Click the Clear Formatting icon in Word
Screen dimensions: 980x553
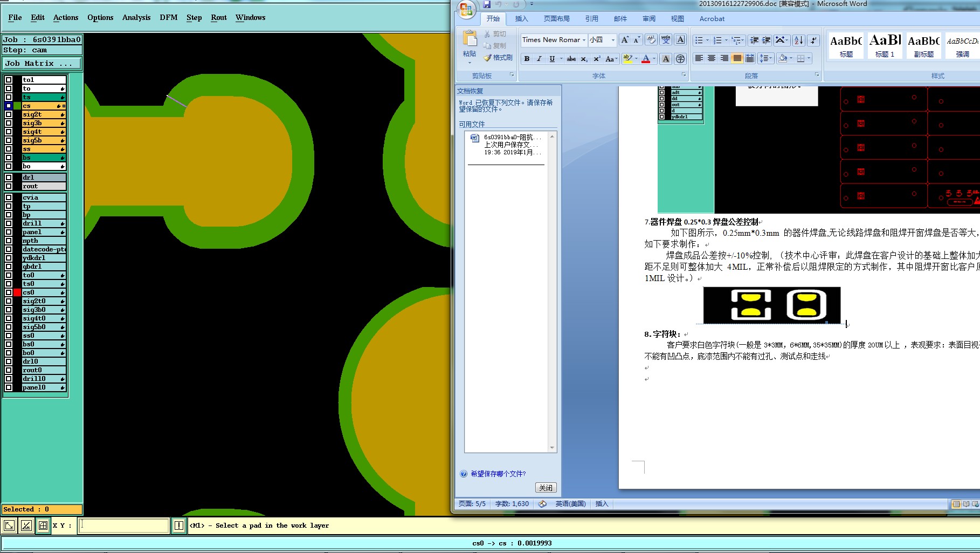click(651, 40)
